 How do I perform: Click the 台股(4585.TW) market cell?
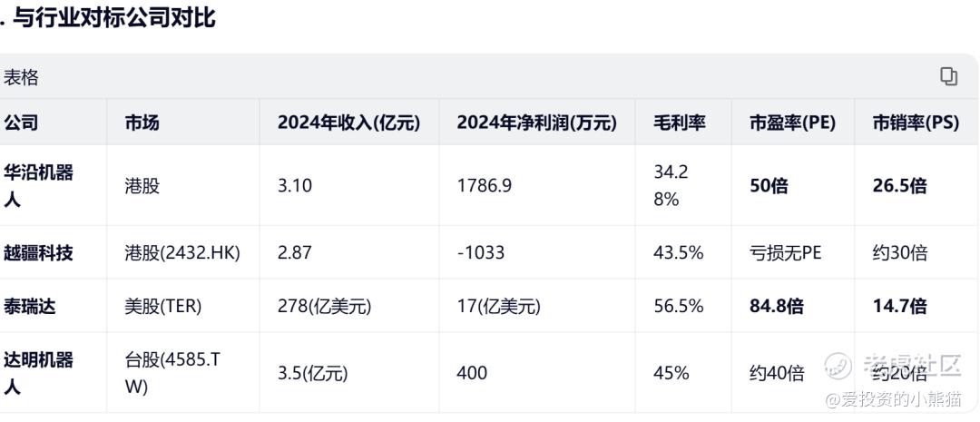pos(172,373)
